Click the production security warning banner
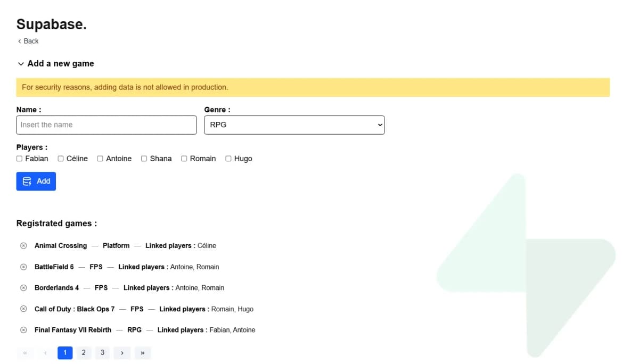Image resolution: width=639 pixels, height=364 pixels. point(313,87)
